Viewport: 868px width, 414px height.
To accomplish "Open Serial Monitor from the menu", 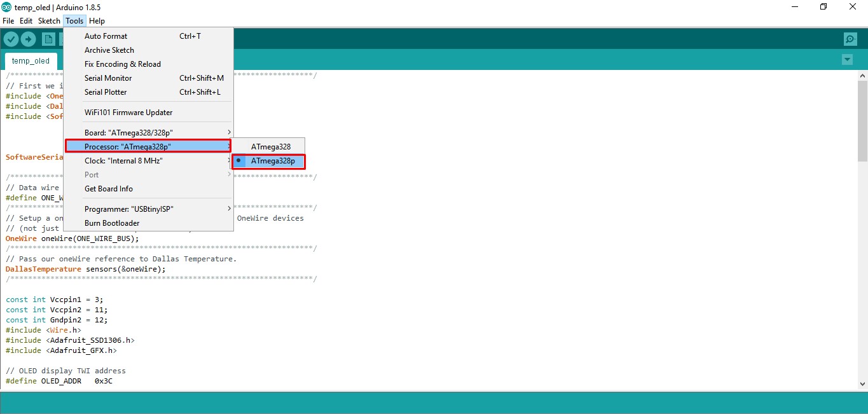I will 148,78.
